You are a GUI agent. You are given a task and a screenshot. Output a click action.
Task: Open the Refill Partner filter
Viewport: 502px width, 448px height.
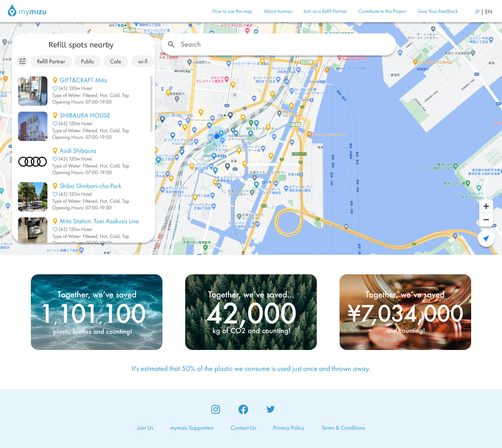(51, 61)
